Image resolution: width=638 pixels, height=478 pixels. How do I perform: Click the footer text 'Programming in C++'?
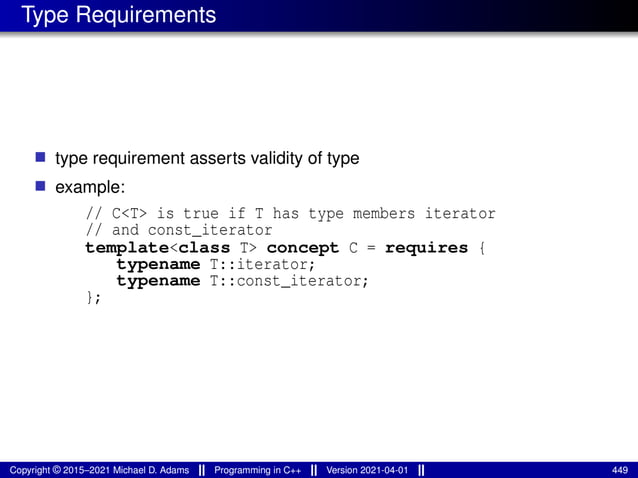tap(258, 470)
